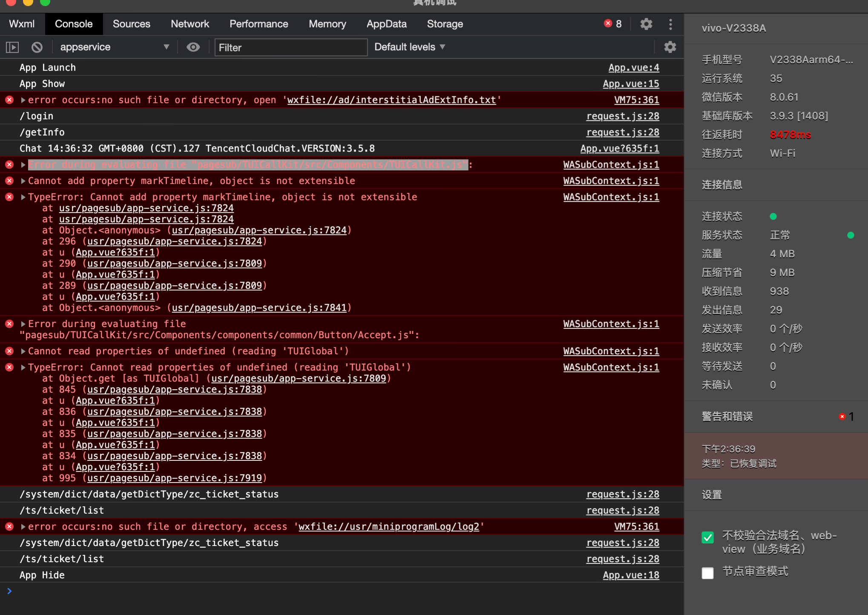Click the Filter input field
The image size is (868, 615).
click(290, 47)
